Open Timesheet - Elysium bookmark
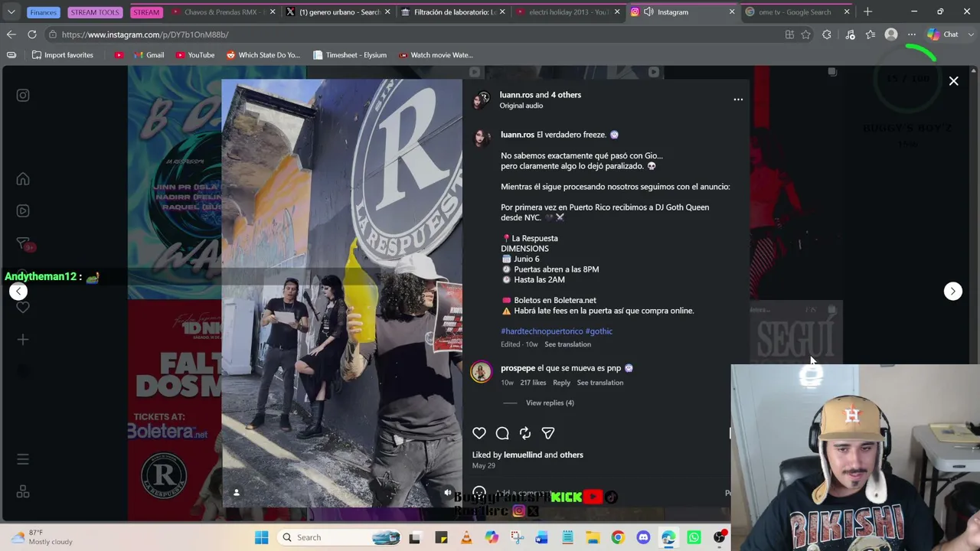Screen dimensions: 980x551 [350, 55]
